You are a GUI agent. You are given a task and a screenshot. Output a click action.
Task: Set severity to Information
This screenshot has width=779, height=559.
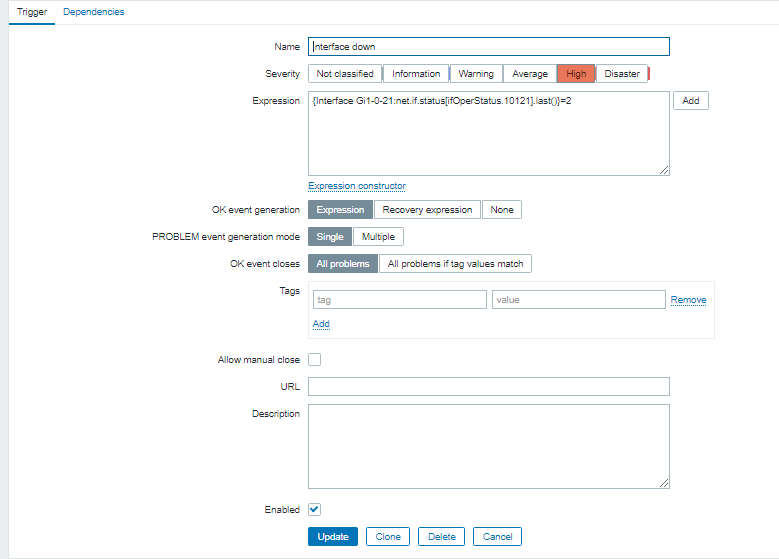coord(416,73)
